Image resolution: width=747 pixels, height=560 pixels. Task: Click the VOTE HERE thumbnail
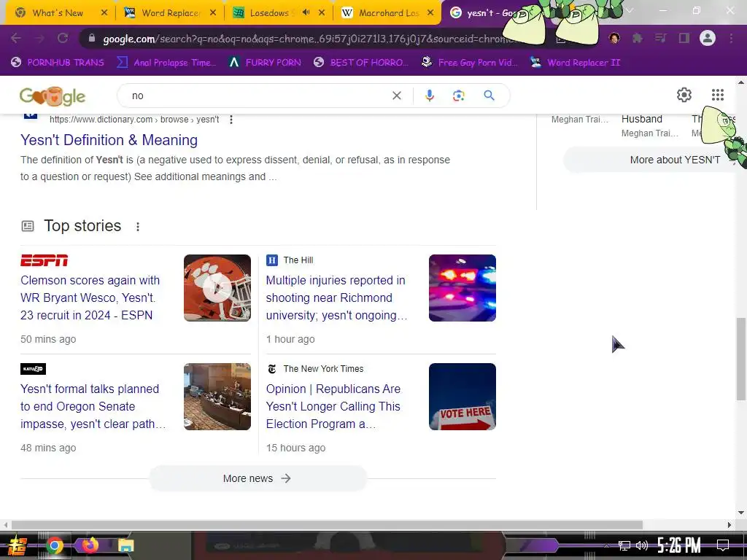(x=462, y=396)
